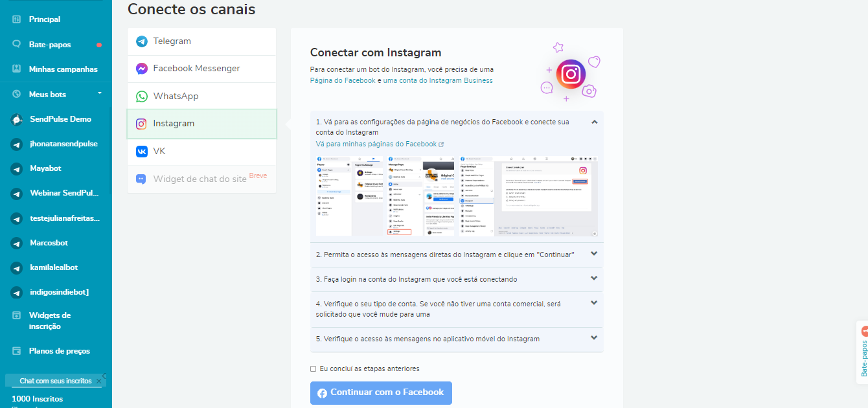Click Continuar com o Facebook button
Viewport: 868px width, 408px height.
(x=381, y=392)
